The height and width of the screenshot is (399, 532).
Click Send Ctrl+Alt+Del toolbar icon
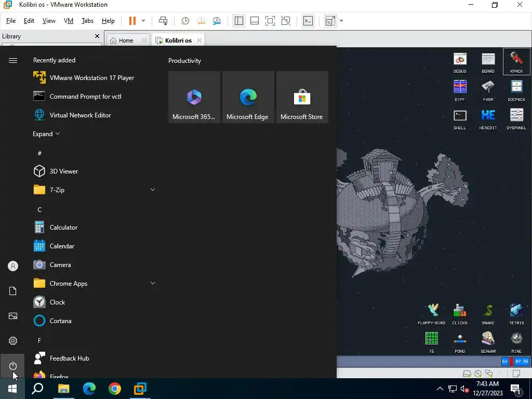[x=163, y=21]
